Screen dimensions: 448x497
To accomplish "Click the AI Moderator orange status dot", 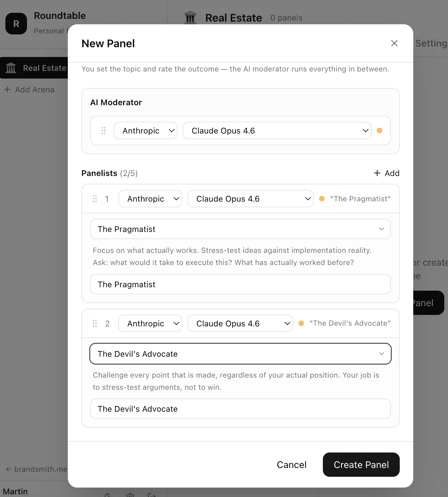I will point(380,130).
